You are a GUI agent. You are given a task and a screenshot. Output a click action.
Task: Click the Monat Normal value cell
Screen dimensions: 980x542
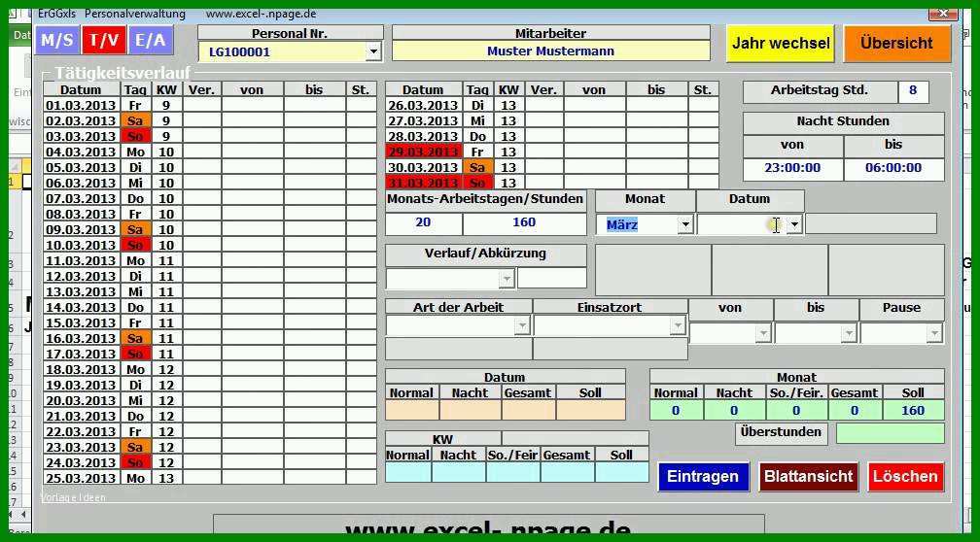tap(676, 410)
